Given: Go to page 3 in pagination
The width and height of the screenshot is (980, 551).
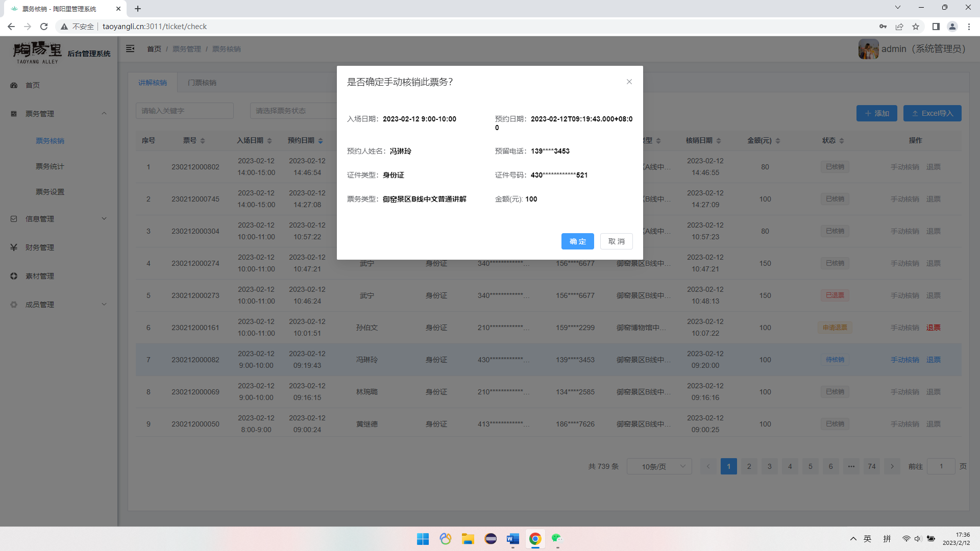Looking at the screenshot, I should pyautogui.click(x=769, y=466).
